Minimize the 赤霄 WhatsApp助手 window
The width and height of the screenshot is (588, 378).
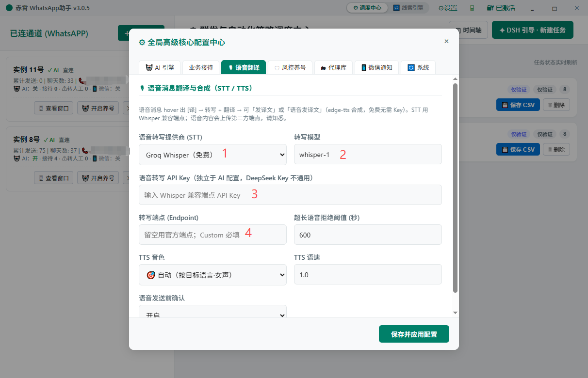[533, 8]
